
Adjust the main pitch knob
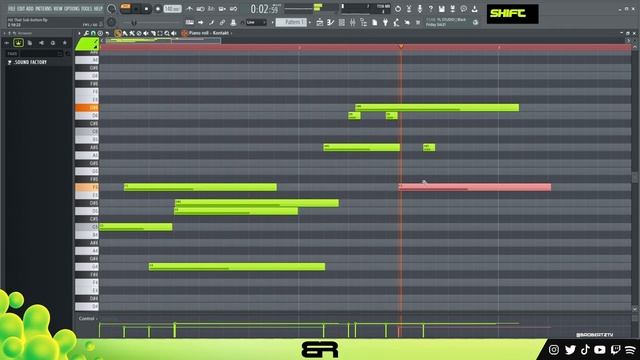click(x=111, y=22)
